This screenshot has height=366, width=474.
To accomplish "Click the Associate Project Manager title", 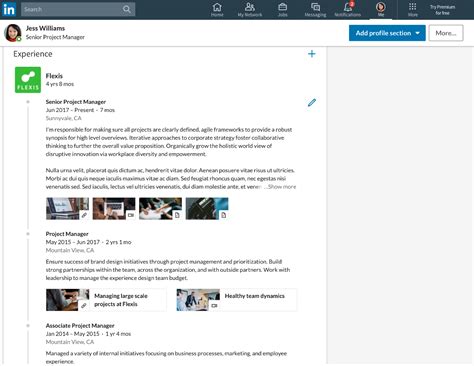I will point(80,325).
